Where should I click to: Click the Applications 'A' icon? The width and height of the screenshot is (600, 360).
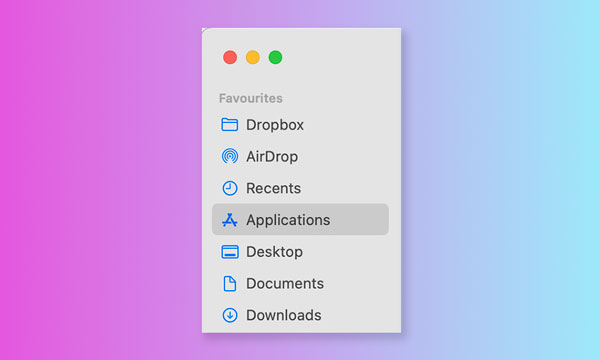(230, 220)
